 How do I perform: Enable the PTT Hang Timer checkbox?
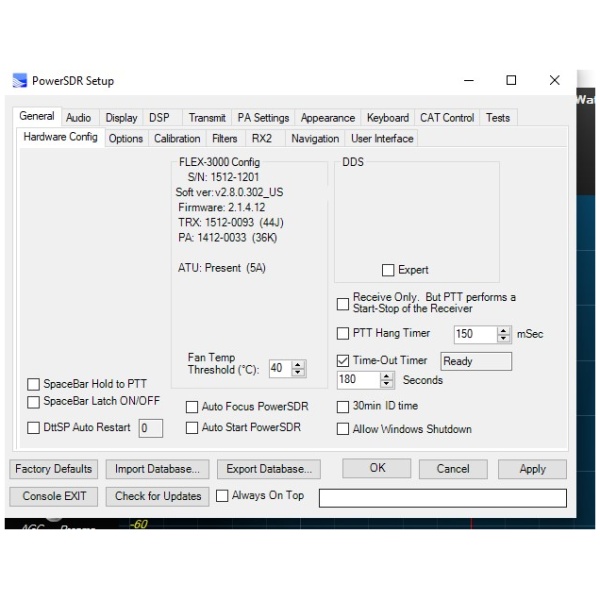(343, 333)
